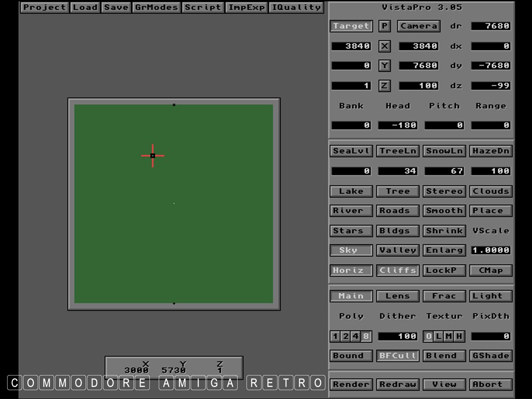Disable BFCull back-face culling
Viewport: 532px width, 399px height.
(398, 356)
